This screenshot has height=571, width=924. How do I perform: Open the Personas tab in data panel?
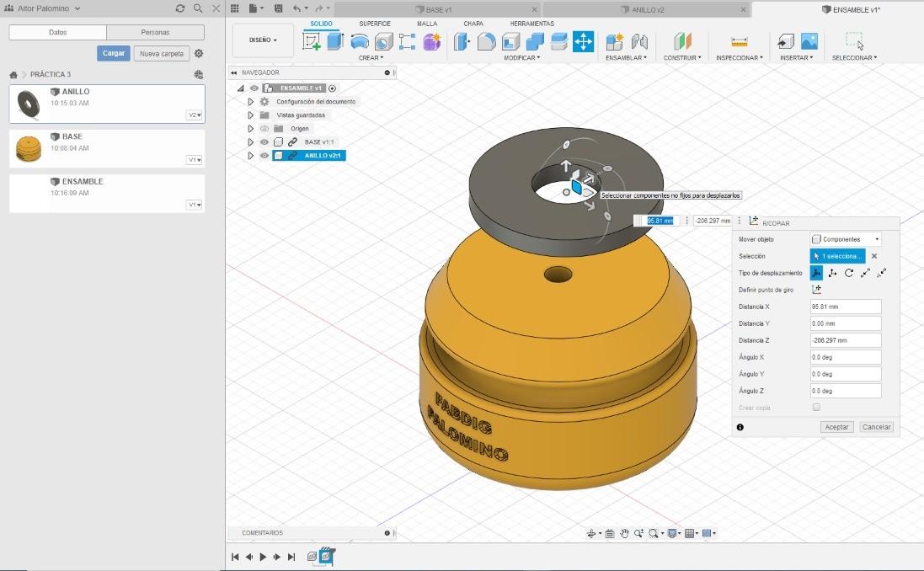(x=156, y=32)
